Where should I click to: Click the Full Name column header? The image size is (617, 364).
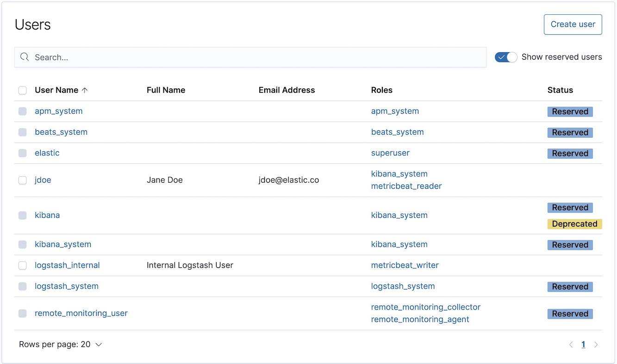166,90
